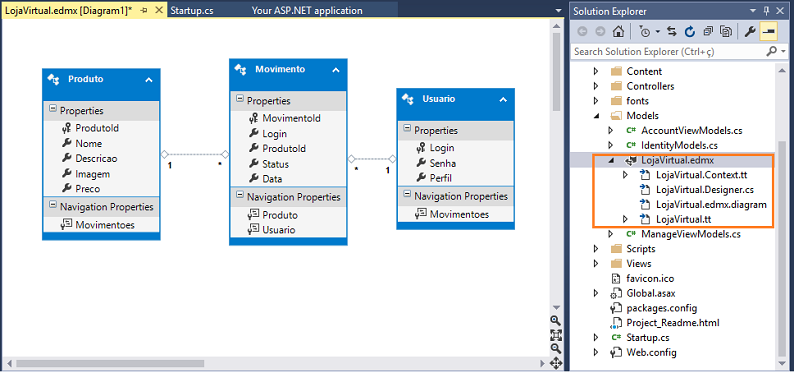
Task: Click the diagram horizontal scrollbar thumb
Action: (x=110, y=363)
